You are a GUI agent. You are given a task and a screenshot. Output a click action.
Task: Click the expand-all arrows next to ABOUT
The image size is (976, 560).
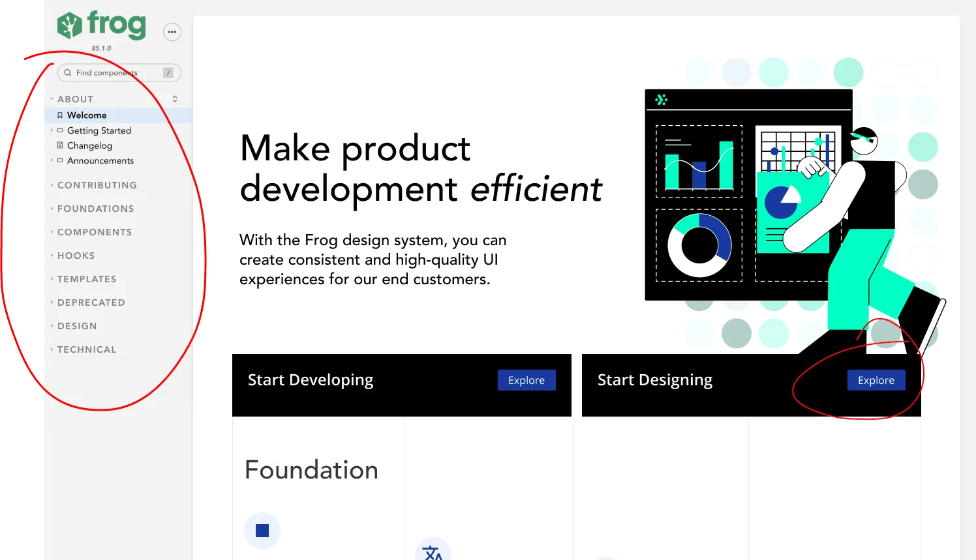tap(175, 99)
